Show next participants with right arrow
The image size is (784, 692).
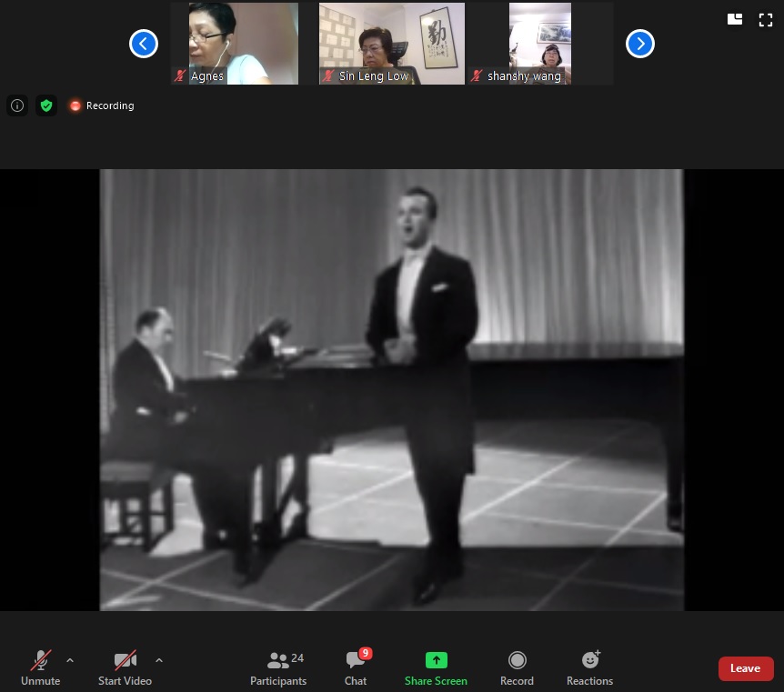click(640, 44)
